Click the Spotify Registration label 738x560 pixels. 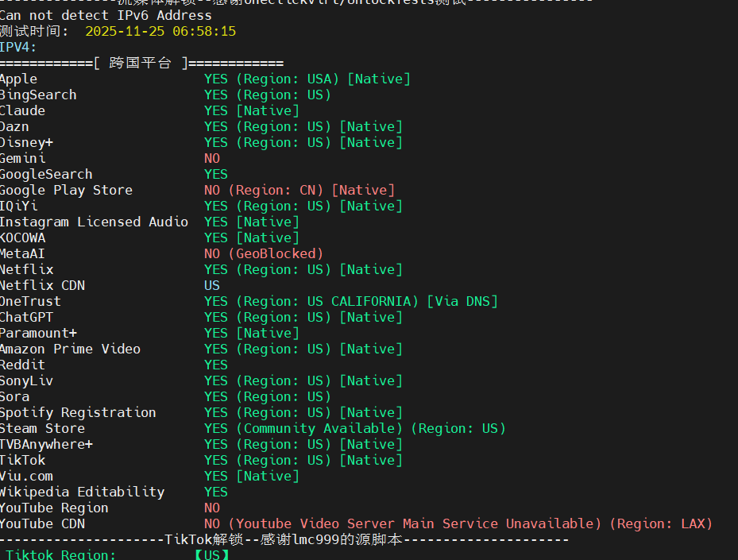tap(78, 413)
